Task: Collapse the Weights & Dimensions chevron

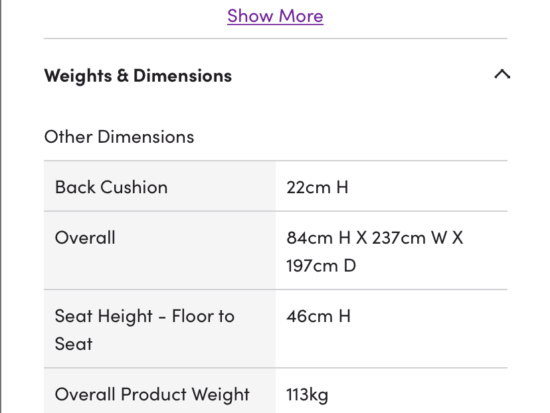Action: (502, 74)
